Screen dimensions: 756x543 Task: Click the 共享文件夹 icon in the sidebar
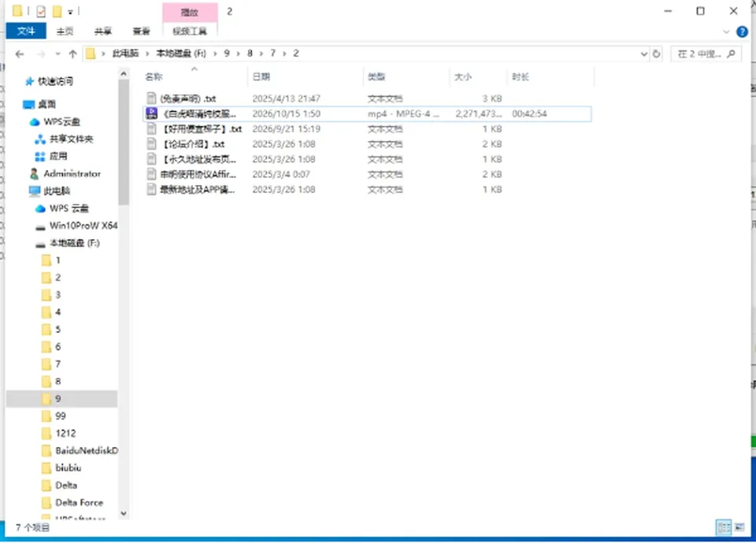click(x=40, y=139)
